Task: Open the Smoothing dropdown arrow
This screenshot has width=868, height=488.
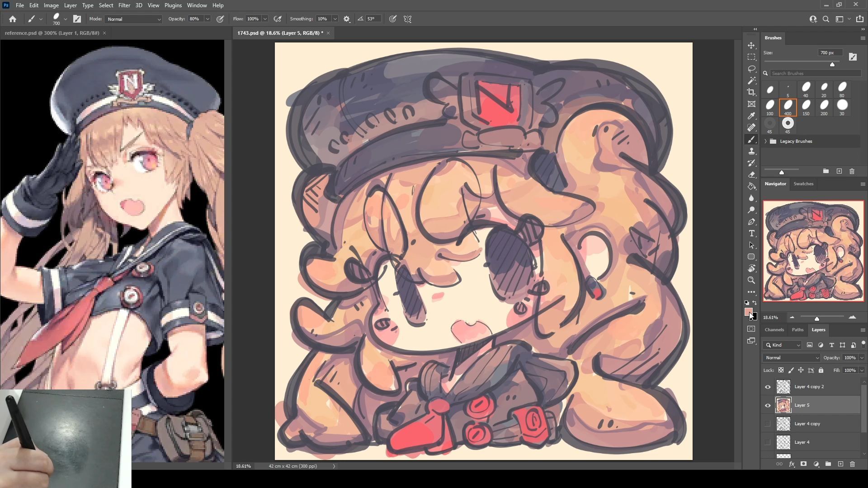Action: point(335,19)
